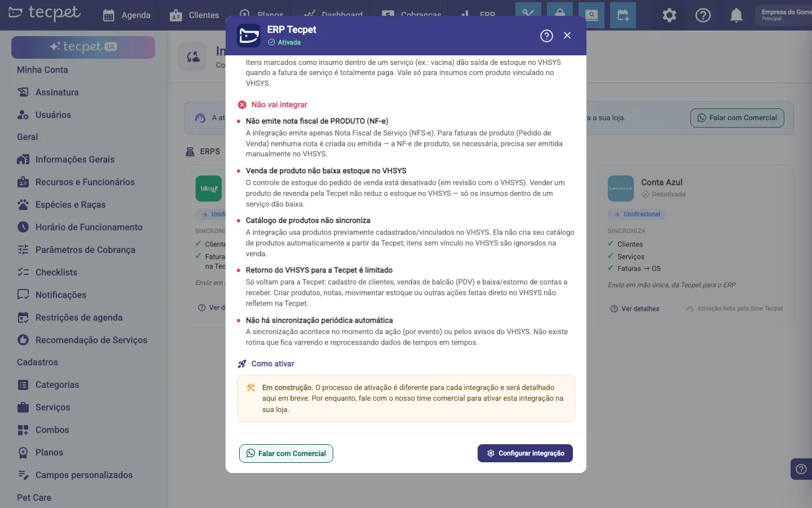
Task: Click the Conta Azul logo thumbnail
Action: point(621,189)
